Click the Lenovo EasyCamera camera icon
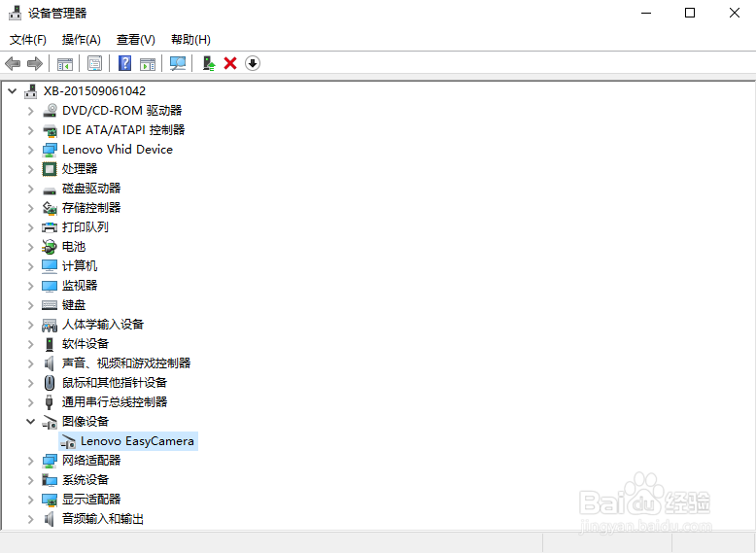This screenshot has height=553, width=756. coord(68,441)
